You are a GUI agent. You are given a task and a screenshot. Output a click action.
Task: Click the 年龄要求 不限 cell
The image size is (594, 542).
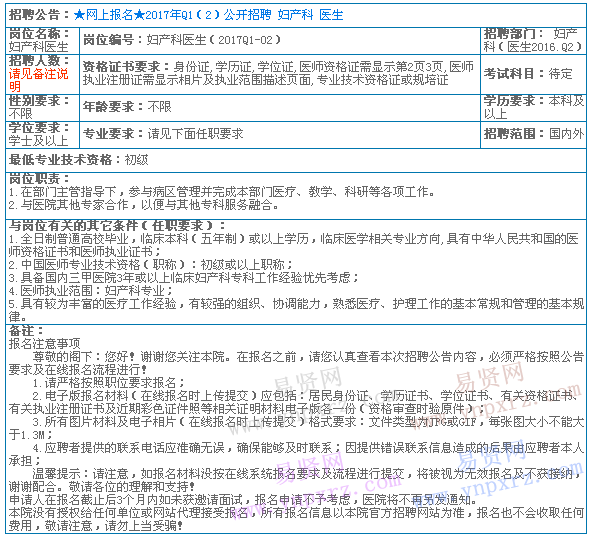(x=280, y=108)
